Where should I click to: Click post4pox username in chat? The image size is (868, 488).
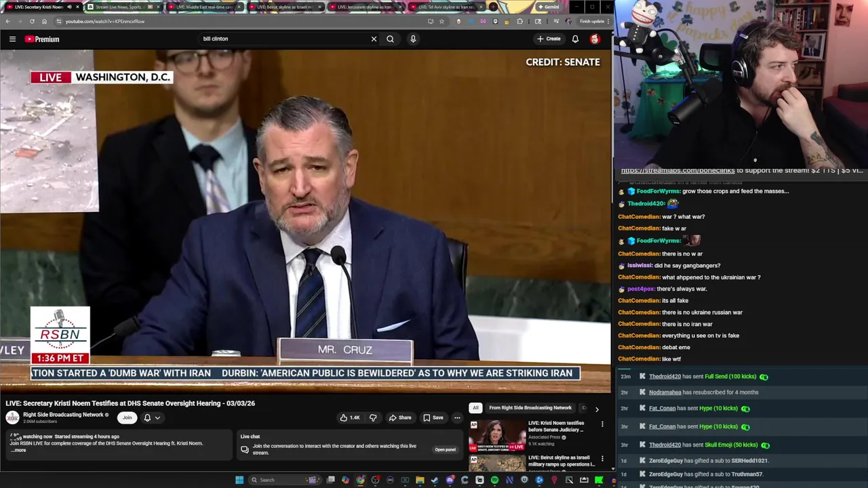pos(641,289)
